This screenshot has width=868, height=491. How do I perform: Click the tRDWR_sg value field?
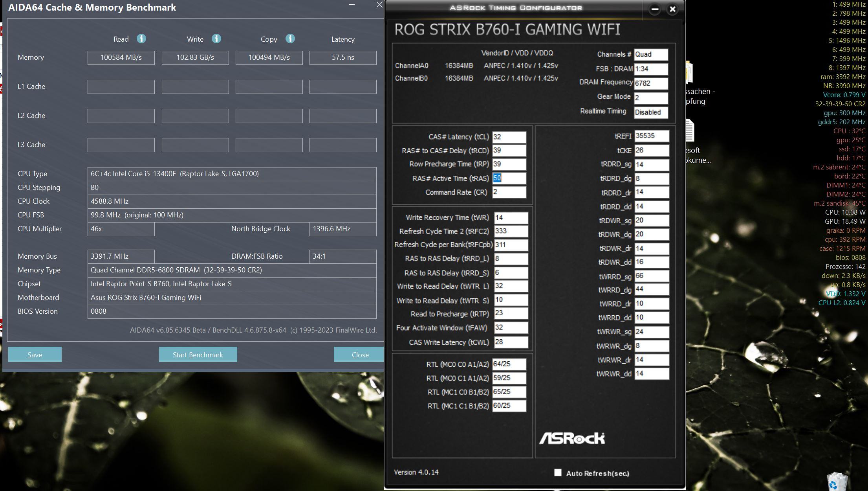tap(652, 221)
